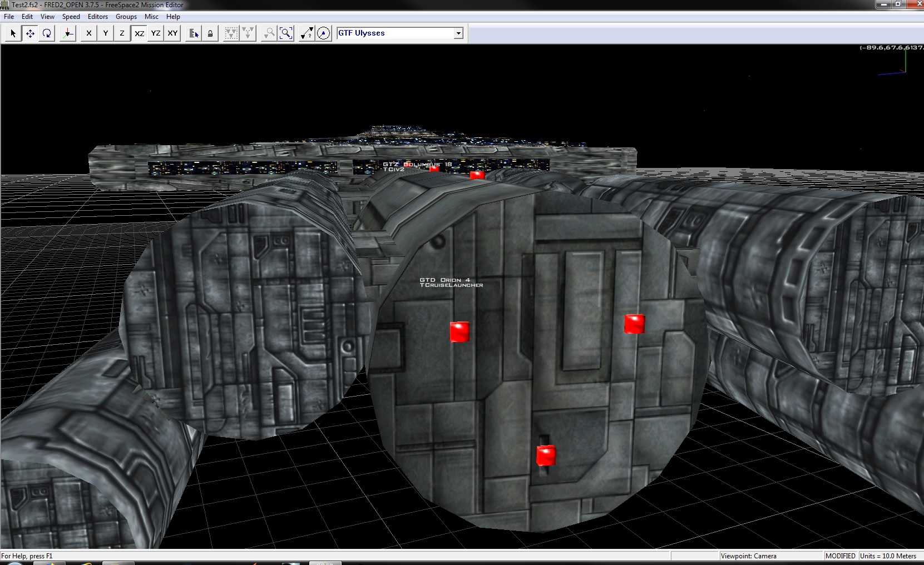Constrain movement to XY plane

click(x=172, y=33)
